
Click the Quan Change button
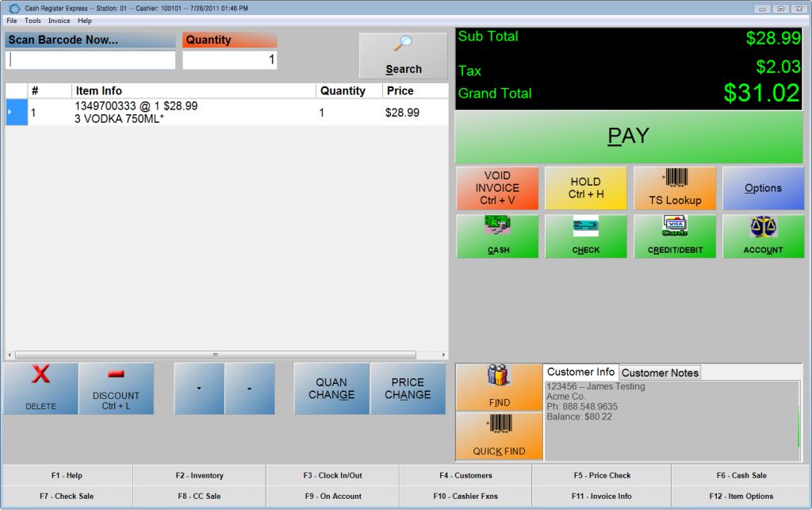pyautogui.click(x=331, y=389)
